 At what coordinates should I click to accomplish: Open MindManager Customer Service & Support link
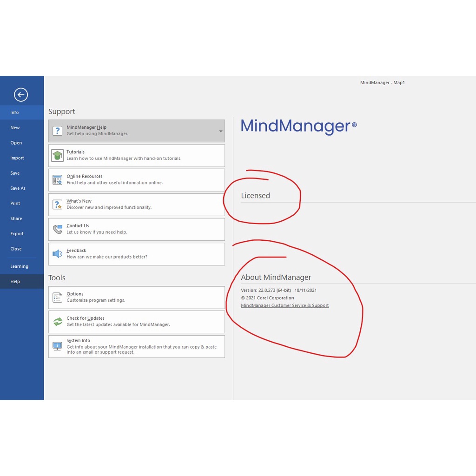point(285,305)
